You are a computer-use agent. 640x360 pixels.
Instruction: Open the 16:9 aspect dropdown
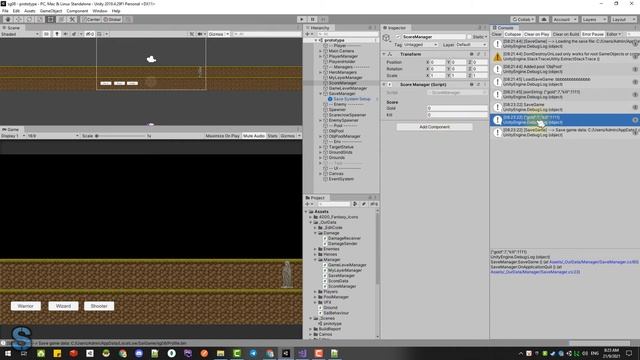point(53,136)
